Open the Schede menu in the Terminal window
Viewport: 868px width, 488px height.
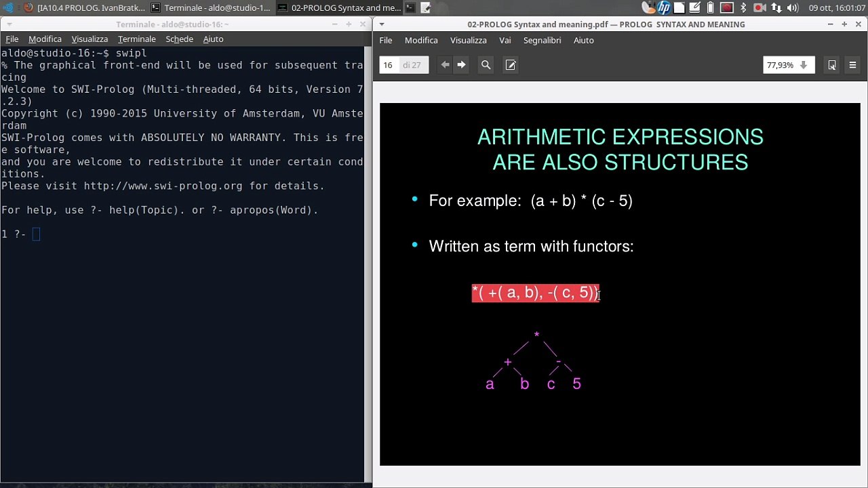(x=179, y=39)
